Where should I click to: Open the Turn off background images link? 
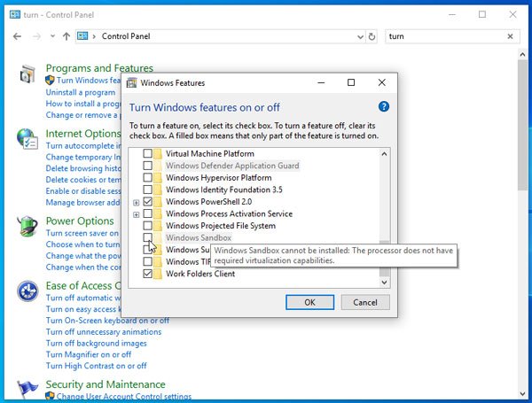pos(97,343)
